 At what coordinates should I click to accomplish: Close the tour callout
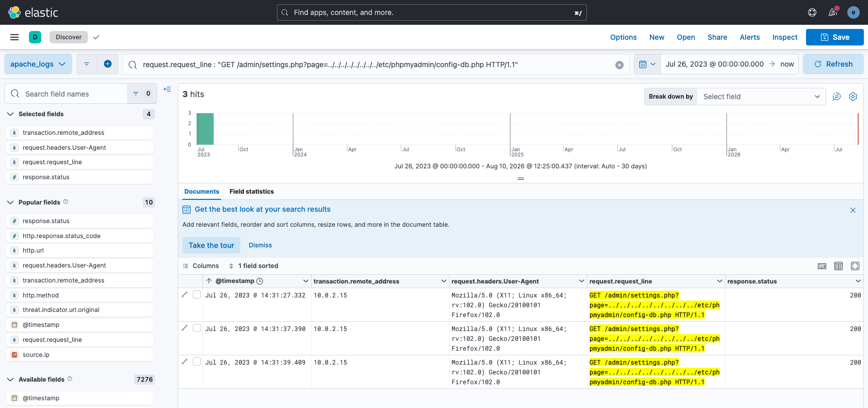click(x=853, y=210)
